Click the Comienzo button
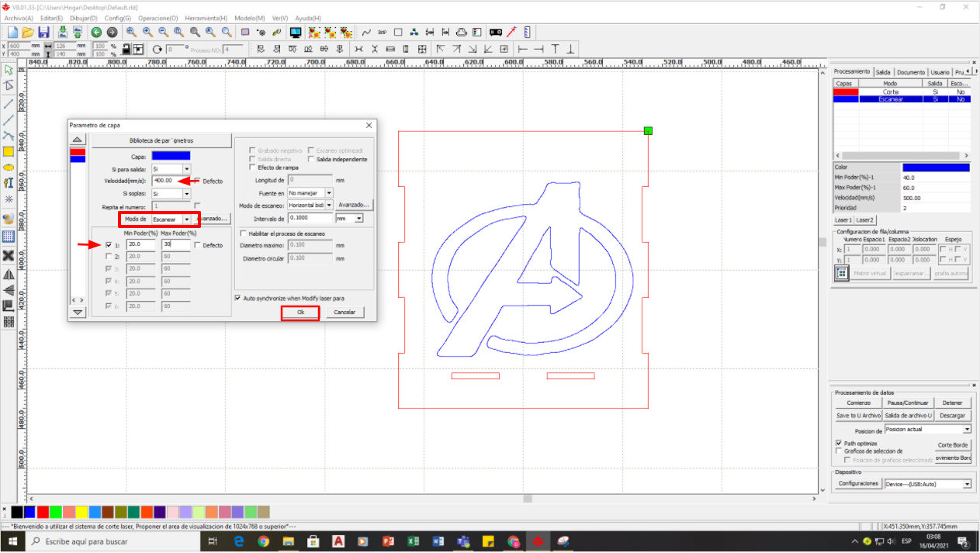Image resolution: width=980 pixels, height=553 pixels. coord(859,403)
